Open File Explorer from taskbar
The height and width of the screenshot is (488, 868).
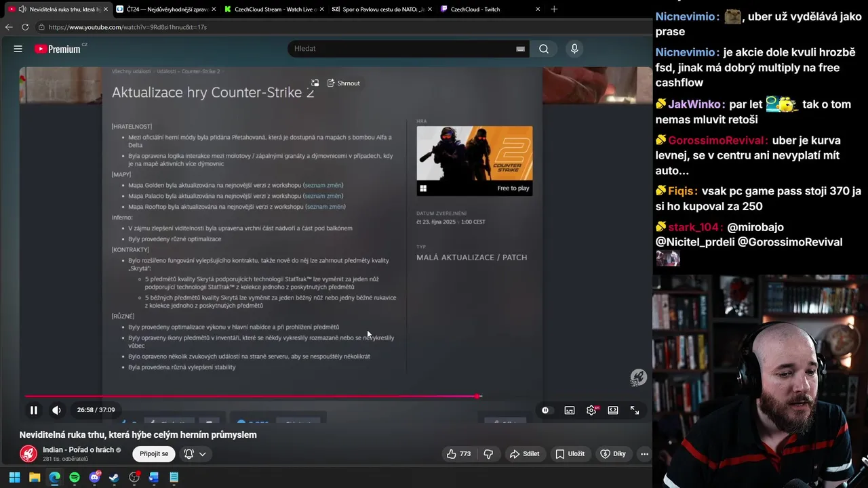click(35, 477)
